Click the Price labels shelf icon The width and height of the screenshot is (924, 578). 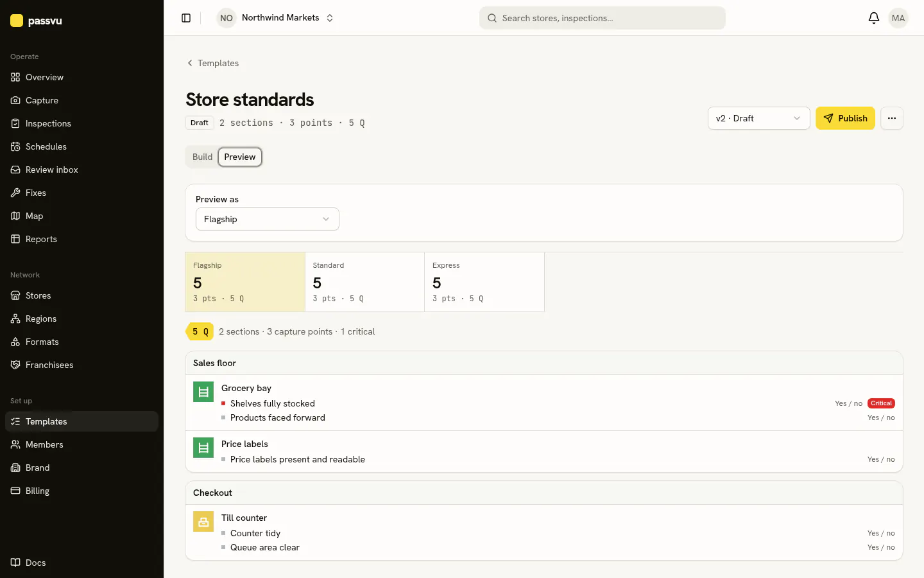[x=203, y=448]
